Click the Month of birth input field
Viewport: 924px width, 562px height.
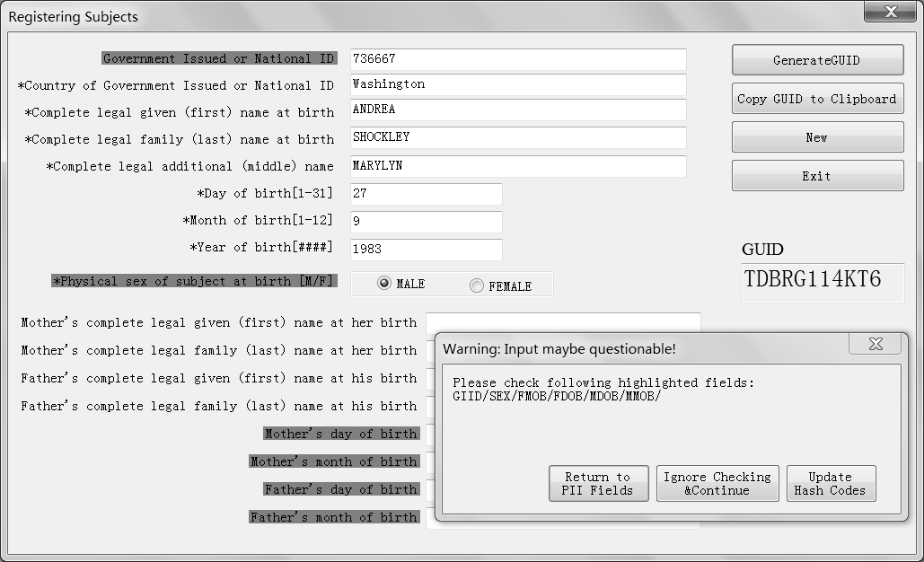(x=426, y=222)
